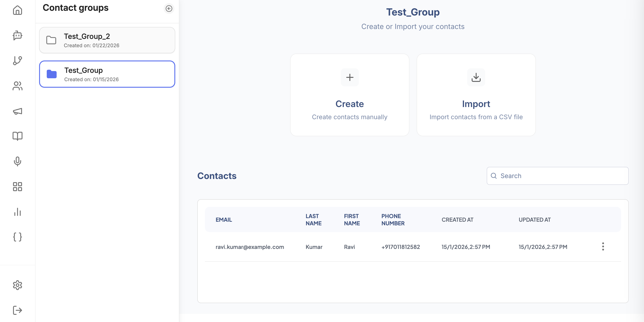Open the row actions menu for ravi.kumar@example.com
This screenshot has height=322, width=644.
tap(603, 247)
